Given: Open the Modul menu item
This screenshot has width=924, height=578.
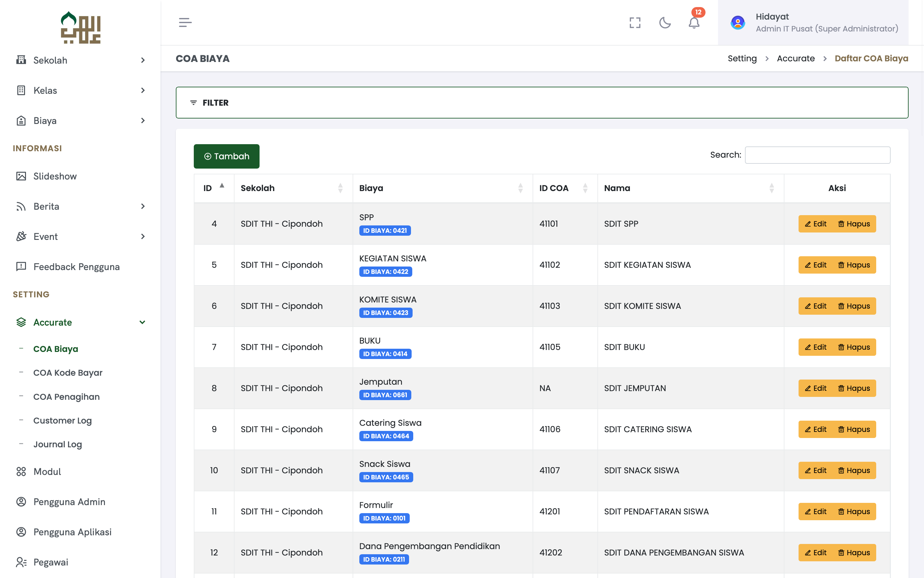Looking at the screenshot, I should click(47, 471).
